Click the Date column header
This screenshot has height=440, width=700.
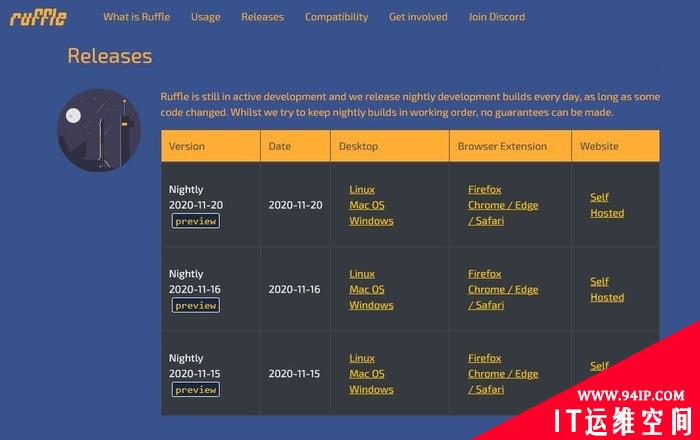(296, 146)
